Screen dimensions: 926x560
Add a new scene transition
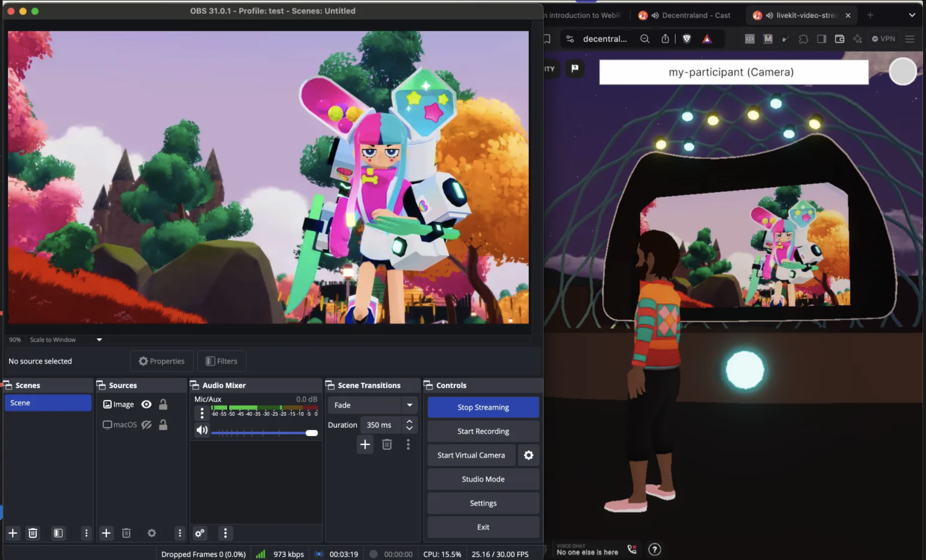click(365, 444)
